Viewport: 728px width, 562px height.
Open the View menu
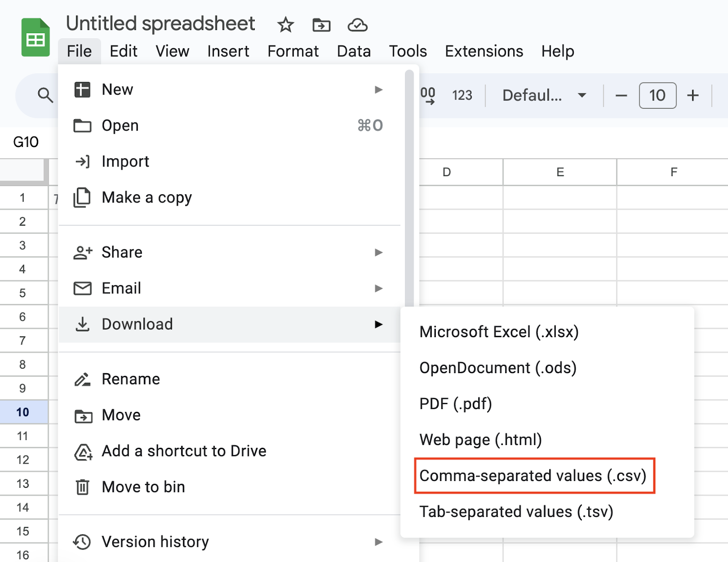(172, 51)
